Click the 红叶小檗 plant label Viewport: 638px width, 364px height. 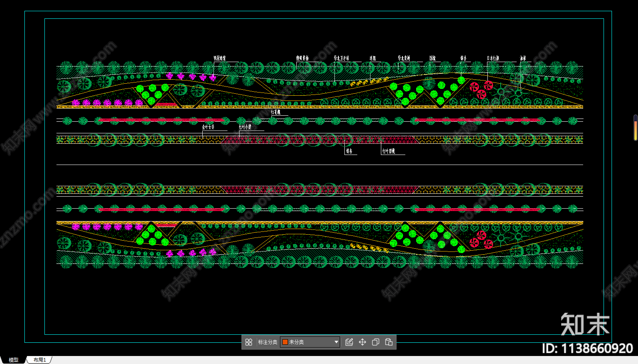coord(245,127)
